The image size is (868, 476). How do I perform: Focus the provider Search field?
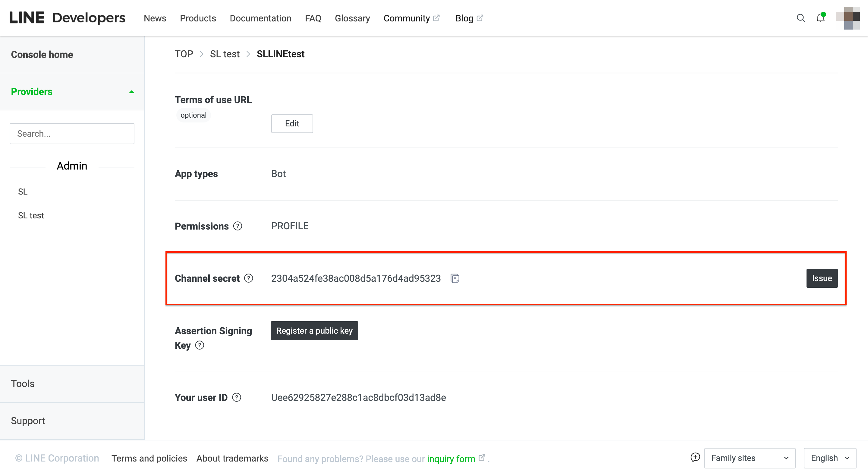72,134
